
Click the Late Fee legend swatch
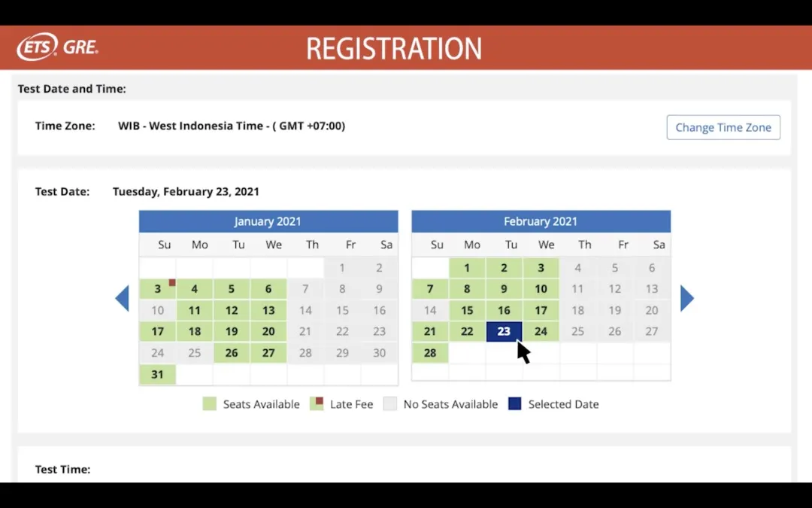[x=317, y=404]
